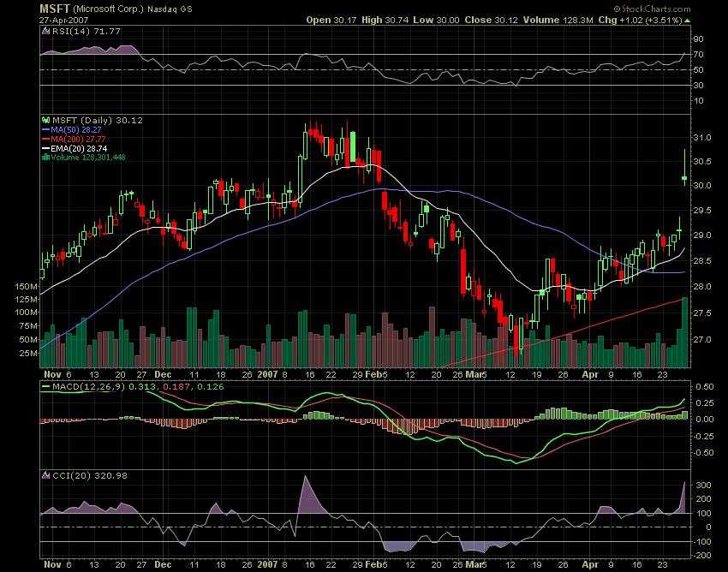The height and width of the screenshot is (572, 728).
Task: Click the 70 label on RSI axis
Action: tap(698, 55)
